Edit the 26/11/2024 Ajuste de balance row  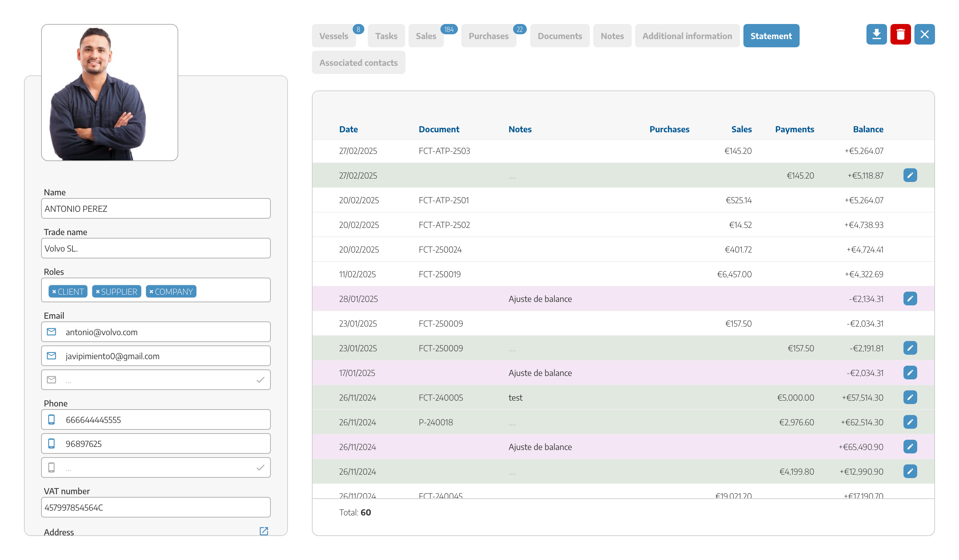pyautogui.click(x=910, y=447)
